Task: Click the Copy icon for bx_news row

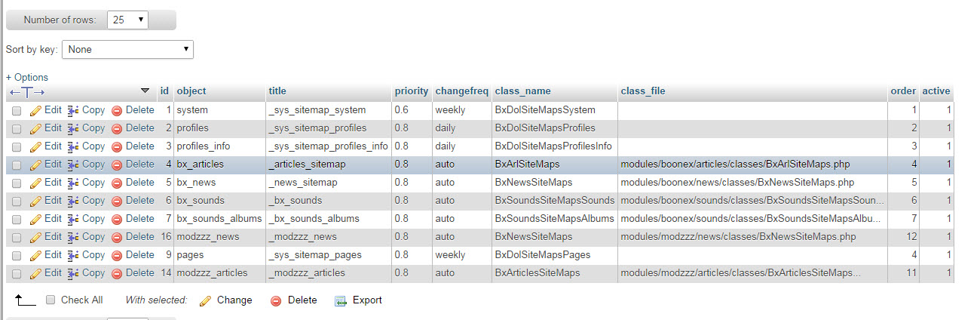Action: click(73, 183)
